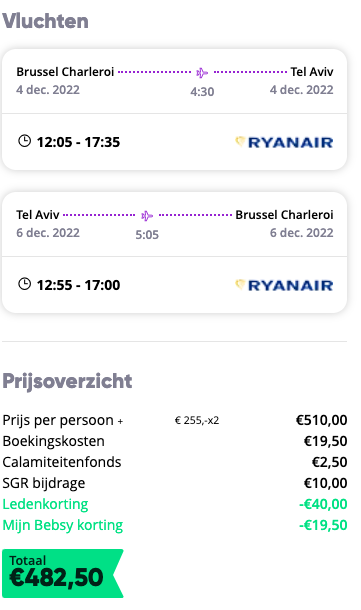Click the 4:30 outbound flight duration
Screen dimensions: 361x610
(x=202, y=92)
